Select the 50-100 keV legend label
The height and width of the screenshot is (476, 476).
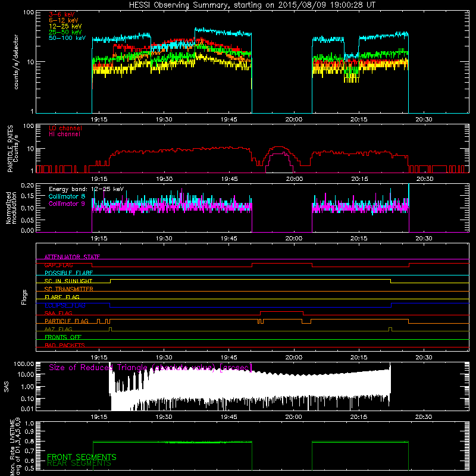coord(67,38)
